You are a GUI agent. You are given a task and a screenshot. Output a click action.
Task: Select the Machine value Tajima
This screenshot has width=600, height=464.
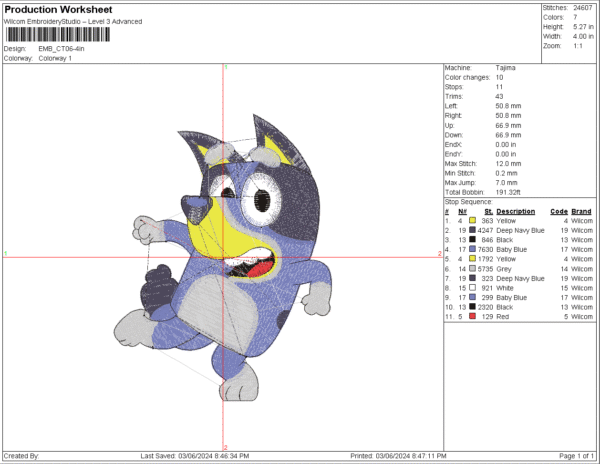pyautogui.click(x=505, y=68)
